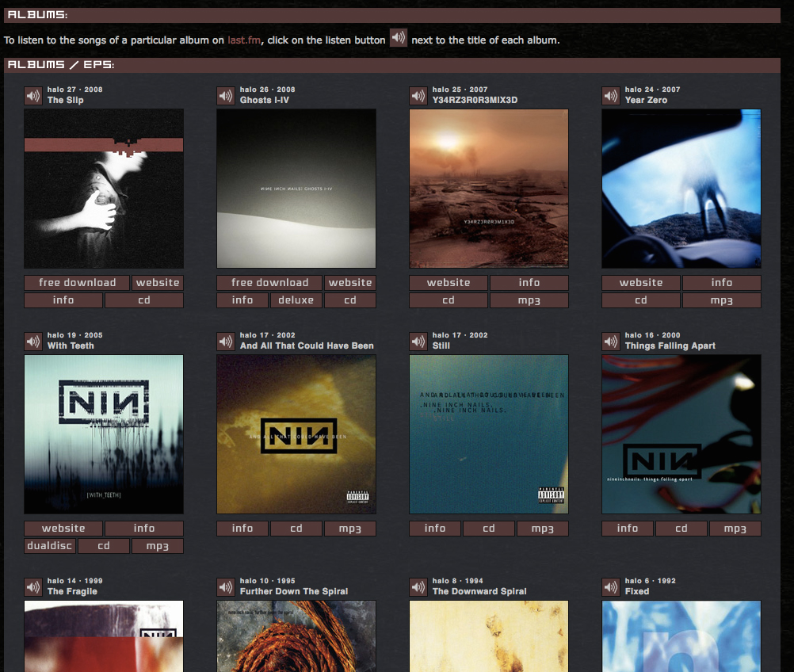Click the mp3 button for Year Zero
This screenshot has width=794, height=672.
click(x=722, y=300)
